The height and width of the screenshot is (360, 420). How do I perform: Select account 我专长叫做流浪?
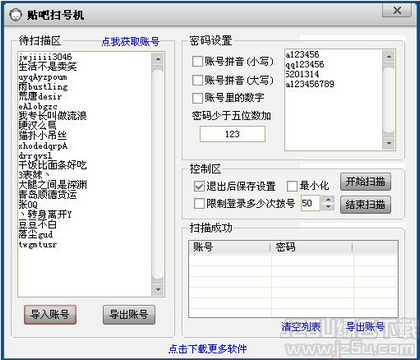click(53, 116)
